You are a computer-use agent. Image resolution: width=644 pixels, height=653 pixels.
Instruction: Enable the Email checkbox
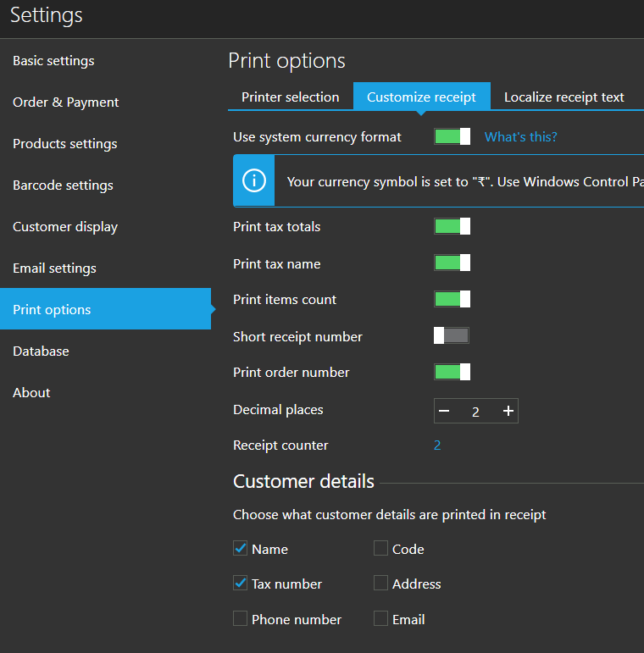(x=381, y=619)
